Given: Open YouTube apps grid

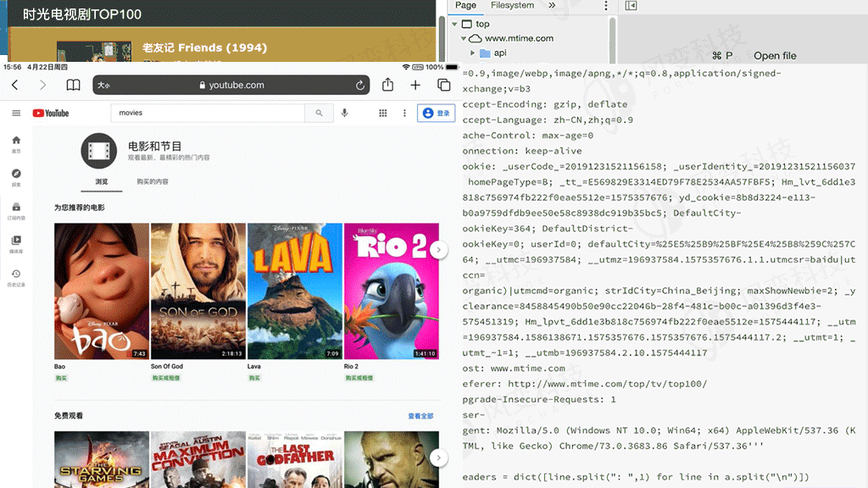Looking at the screenshot, I should click(x=382, y=113).
